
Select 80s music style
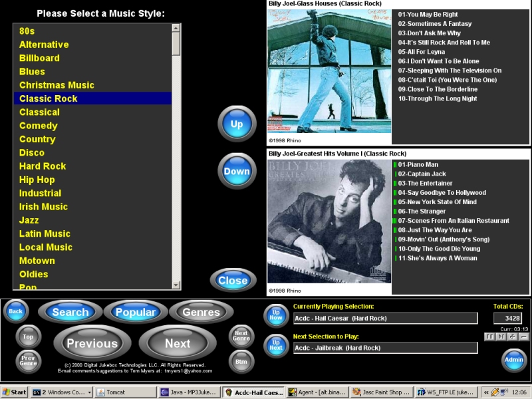[92, 31]
